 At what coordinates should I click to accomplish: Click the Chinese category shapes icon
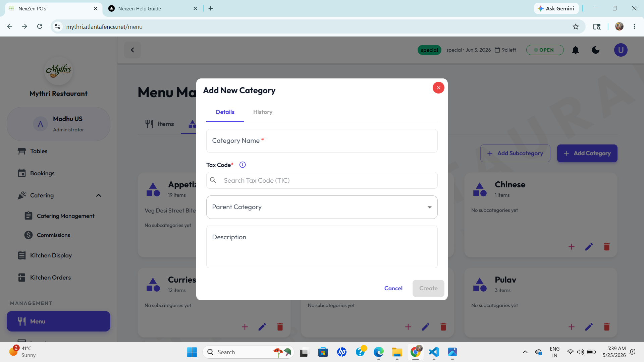pos(480,190)
